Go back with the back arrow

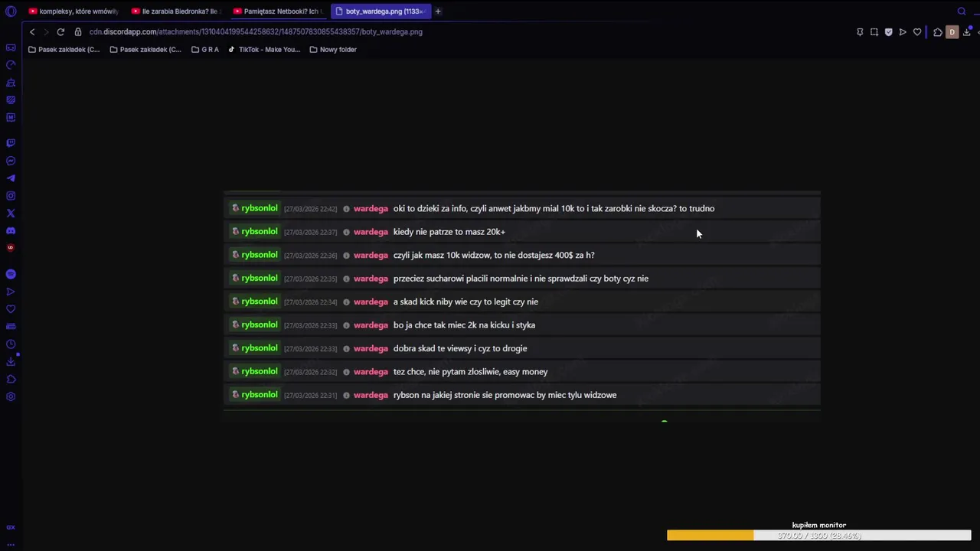(32, 32)
